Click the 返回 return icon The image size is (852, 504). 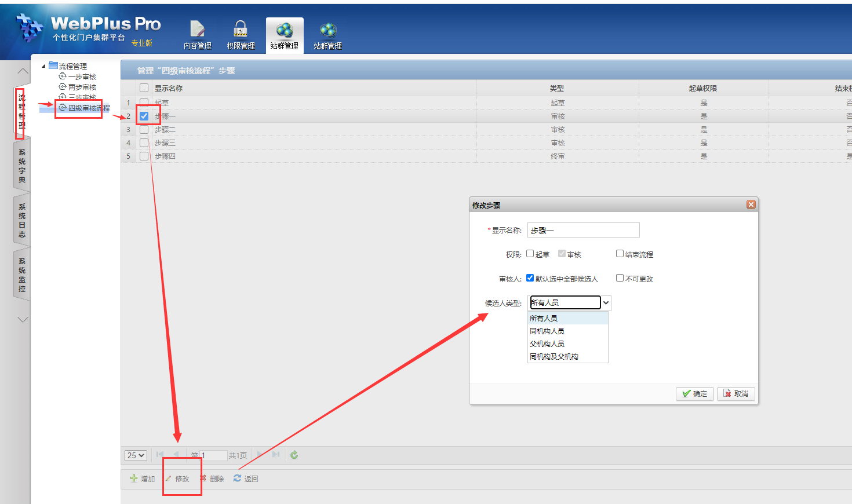point(238,479)
